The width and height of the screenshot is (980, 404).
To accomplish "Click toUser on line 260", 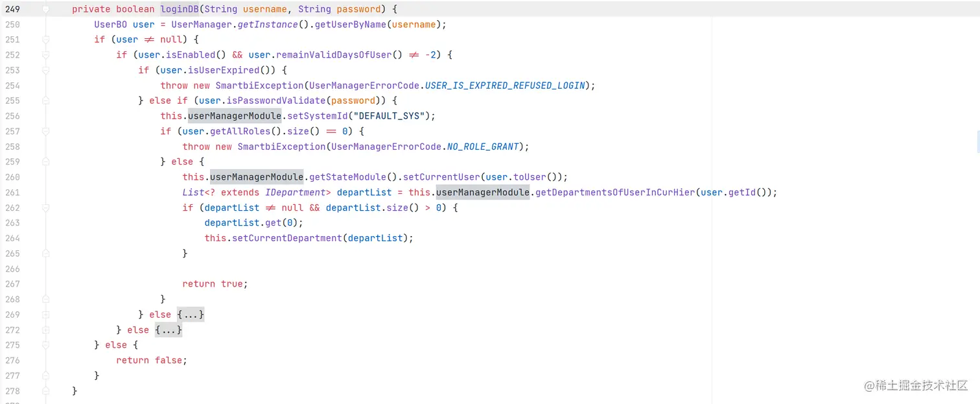I will tap(530, 177).
